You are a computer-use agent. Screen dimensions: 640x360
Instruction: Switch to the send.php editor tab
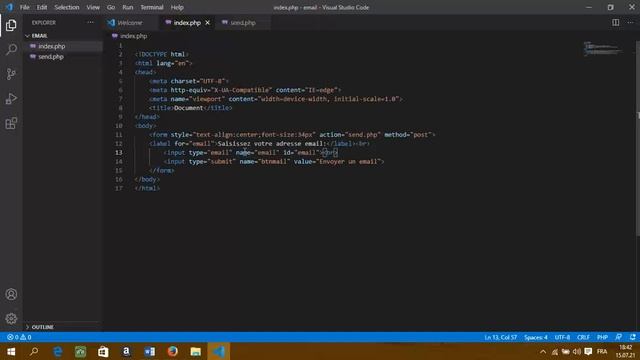(243, 23)
